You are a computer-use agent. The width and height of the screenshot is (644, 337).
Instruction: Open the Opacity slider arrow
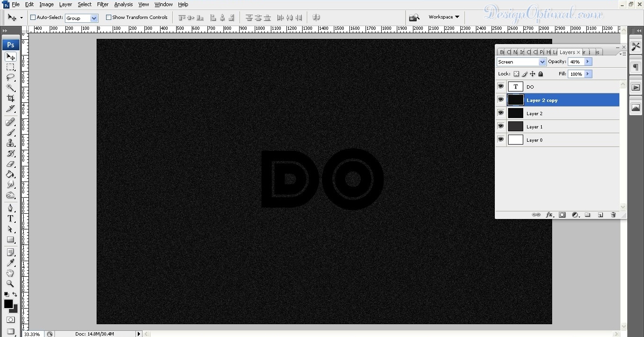click(588, 62)
